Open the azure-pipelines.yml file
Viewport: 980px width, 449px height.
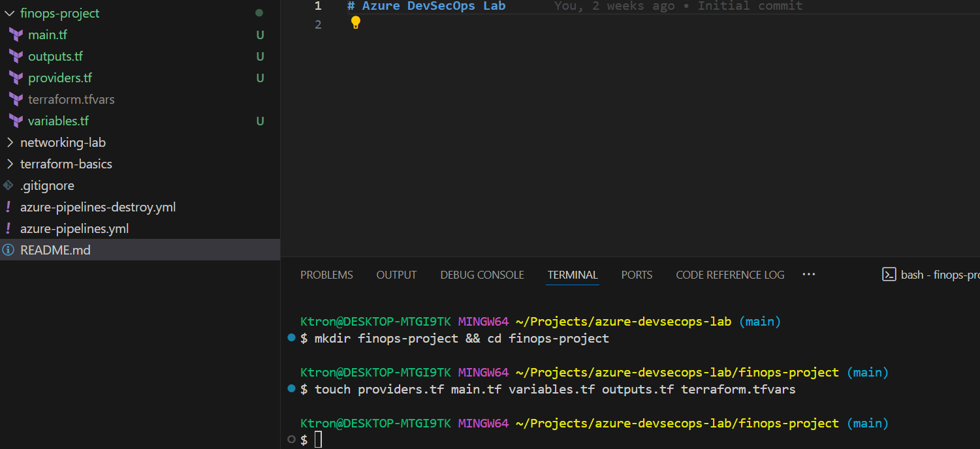click(x=74, y=229)
